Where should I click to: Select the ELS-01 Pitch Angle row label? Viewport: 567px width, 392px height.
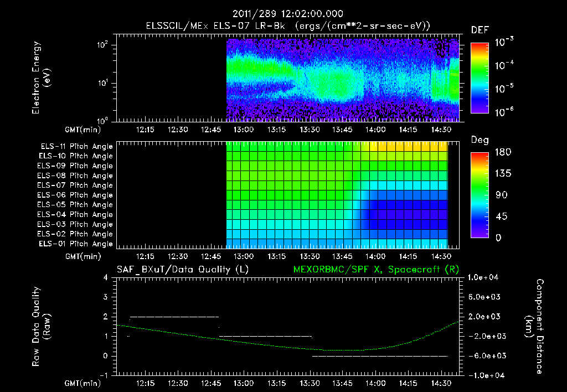coord(76,244)
